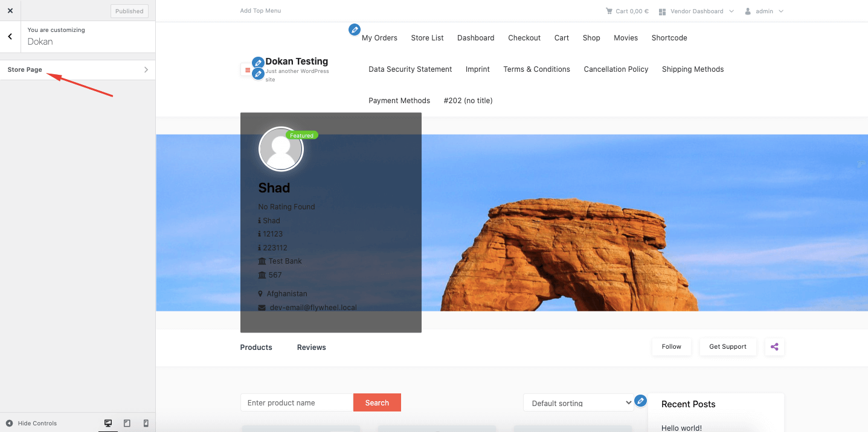This screenshot has height=432, width=868.
Task: Open Terms & Conditions menu item
Action: point(536,69)
